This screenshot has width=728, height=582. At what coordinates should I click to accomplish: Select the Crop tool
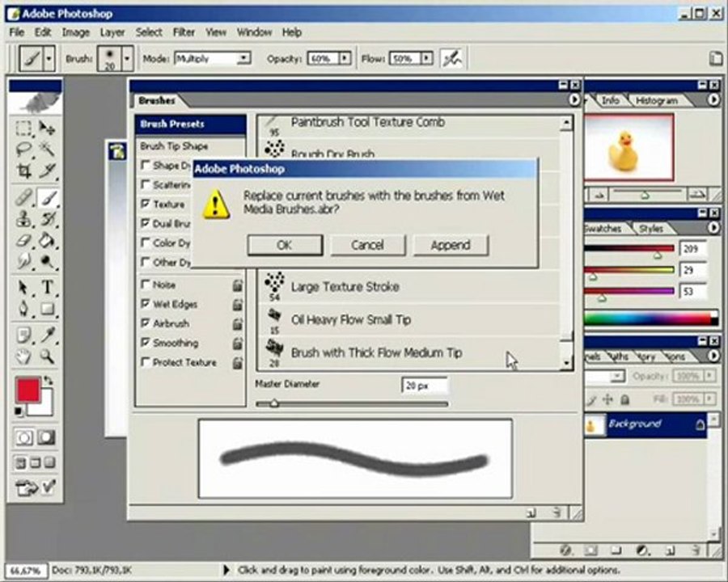coord(23,171)
